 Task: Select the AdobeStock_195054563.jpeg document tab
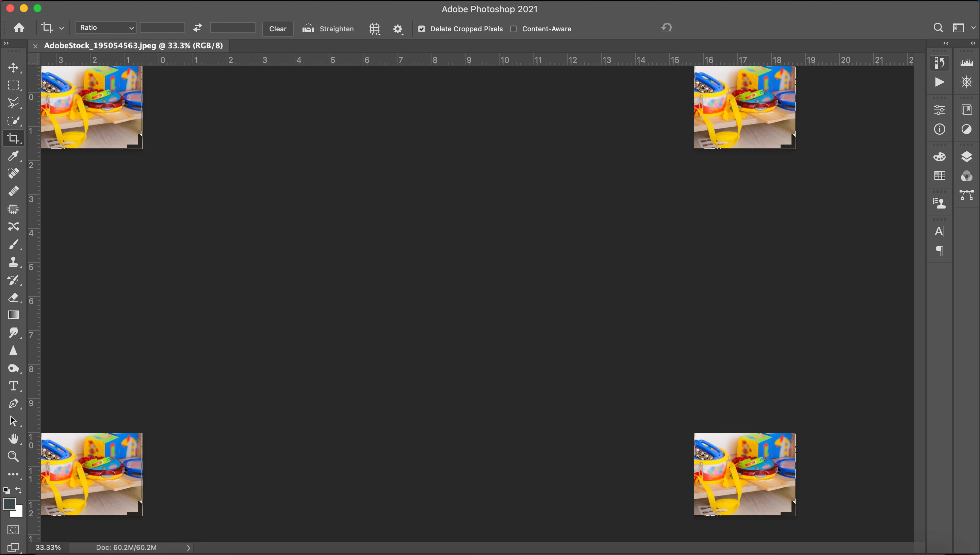click(133, 46)
